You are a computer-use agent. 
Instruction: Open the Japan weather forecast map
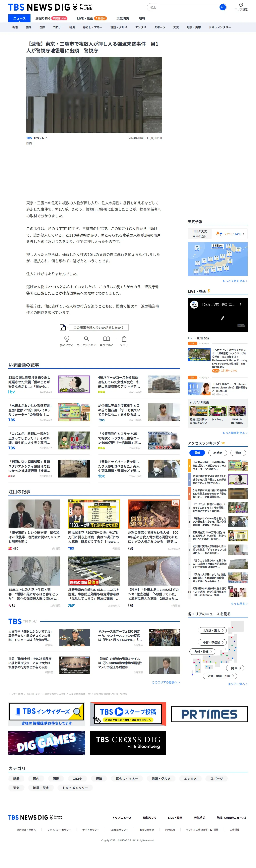tap(218, 259)
